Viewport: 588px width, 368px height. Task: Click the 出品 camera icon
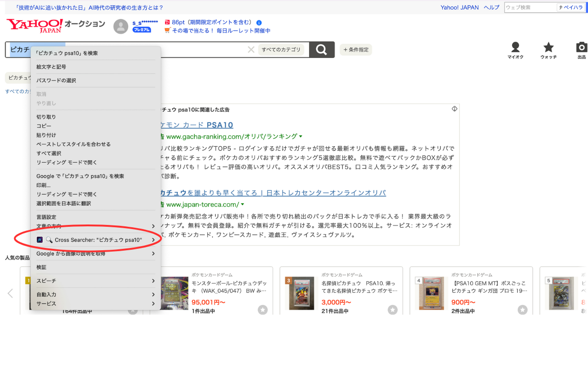pos(582,50)
